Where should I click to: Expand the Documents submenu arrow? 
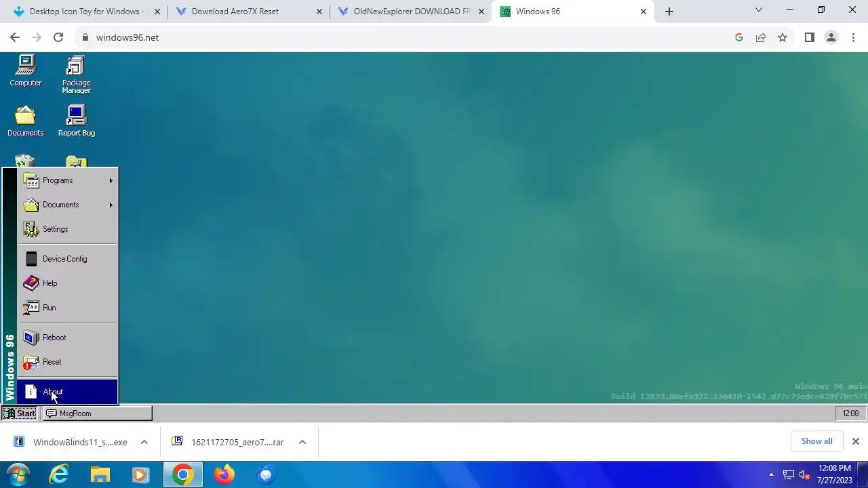[x=111, y=205]
